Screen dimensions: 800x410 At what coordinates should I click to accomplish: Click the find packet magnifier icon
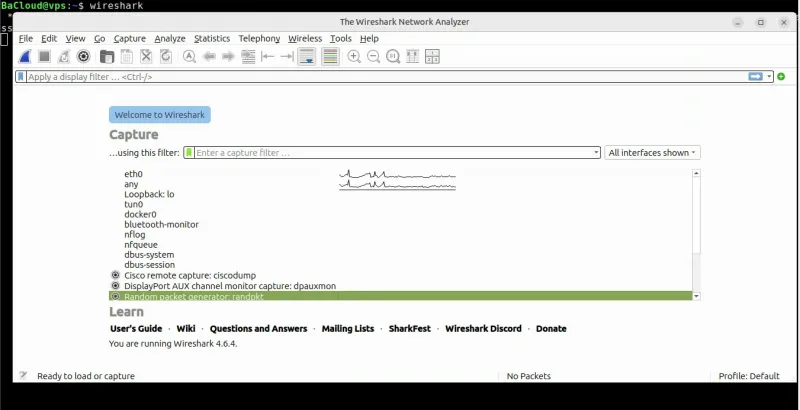click(189, 57)
